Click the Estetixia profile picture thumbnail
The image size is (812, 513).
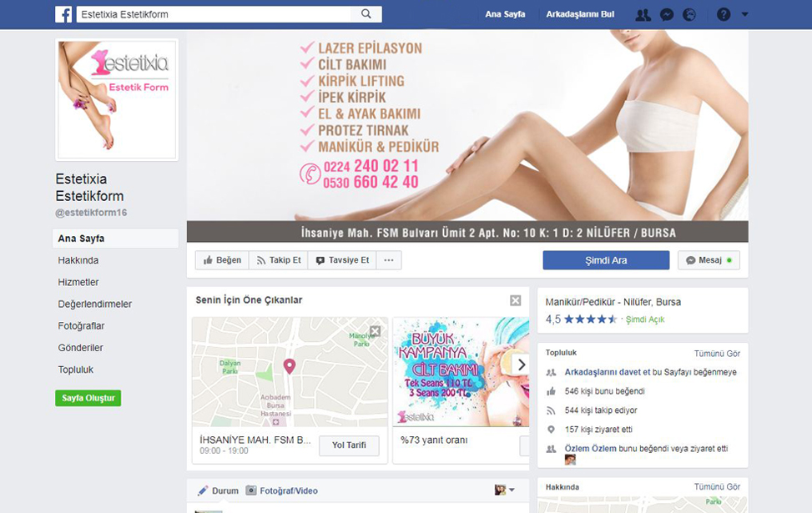[116, 99]
